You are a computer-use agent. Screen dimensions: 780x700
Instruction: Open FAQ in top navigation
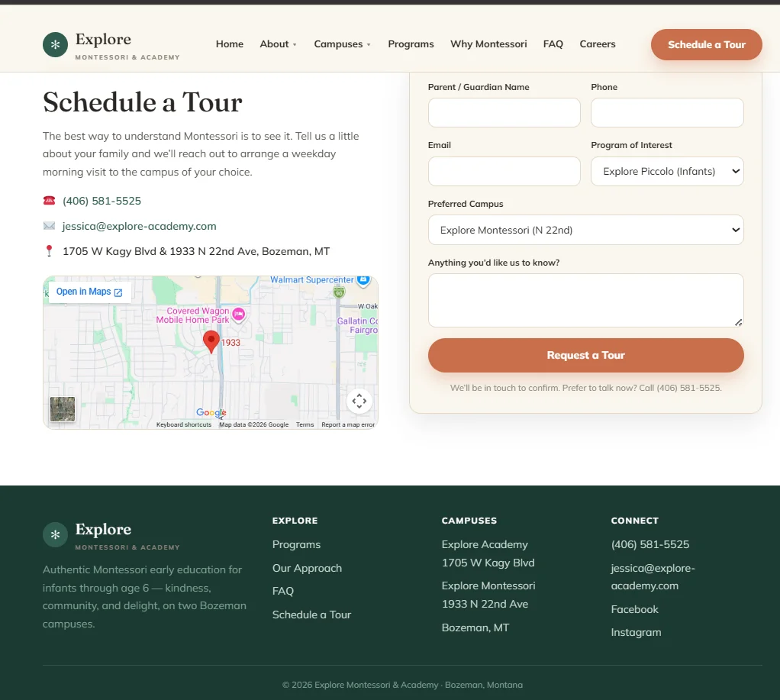click(553, 44)
